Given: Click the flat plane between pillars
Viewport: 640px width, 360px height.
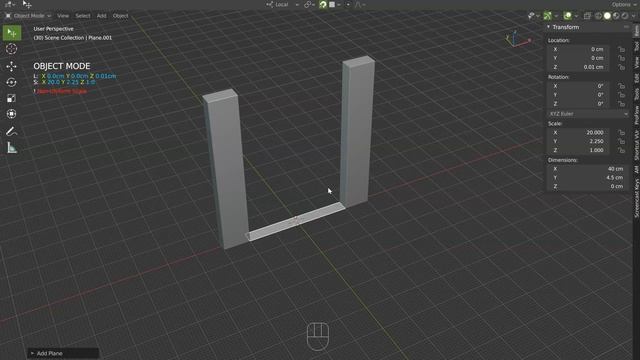Looking at the screenshot, I should [297, 221].
